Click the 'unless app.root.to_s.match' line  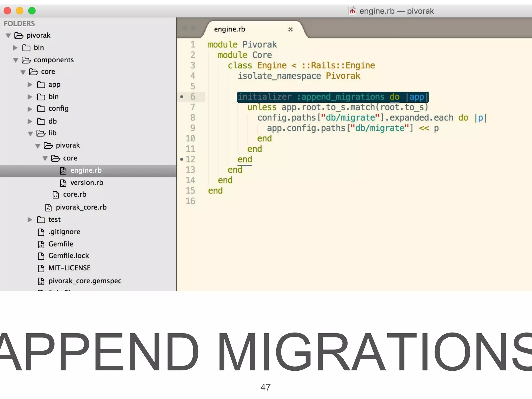pos(337,107)
